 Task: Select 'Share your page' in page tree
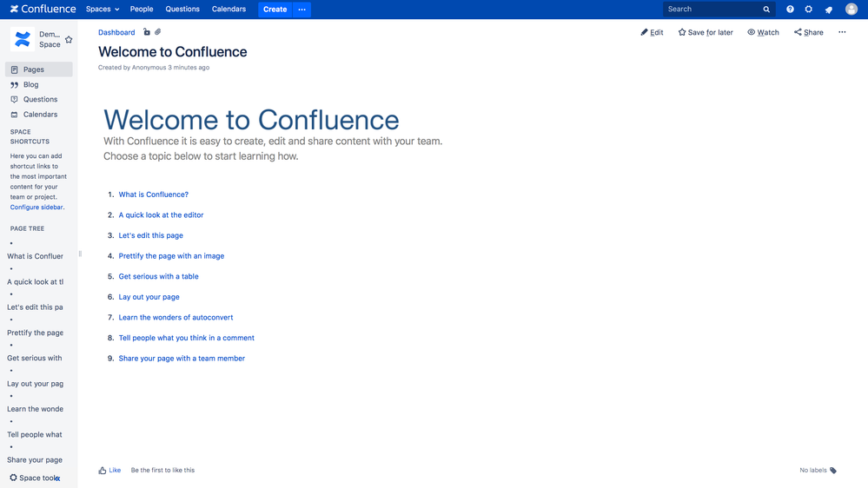35,460
